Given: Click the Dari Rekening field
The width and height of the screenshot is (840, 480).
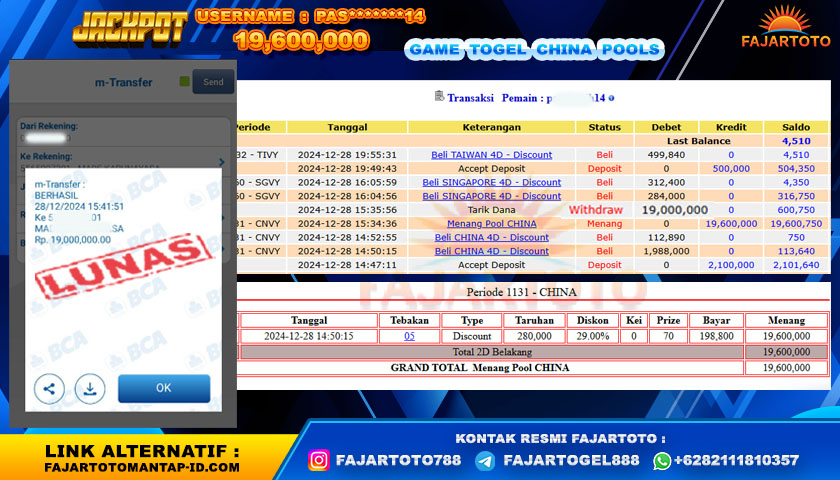Looking at the screenshot, I should pos(123,132).
